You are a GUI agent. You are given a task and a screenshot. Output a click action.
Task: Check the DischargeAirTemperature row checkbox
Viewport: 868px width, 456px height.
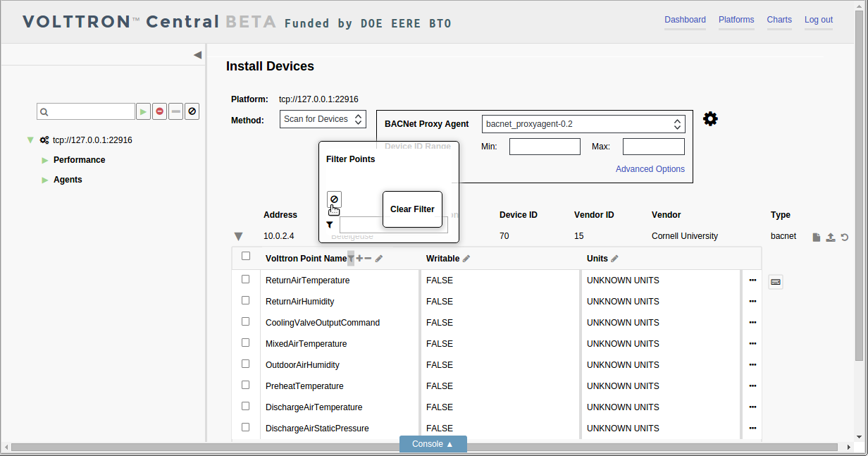click(246, 406)
